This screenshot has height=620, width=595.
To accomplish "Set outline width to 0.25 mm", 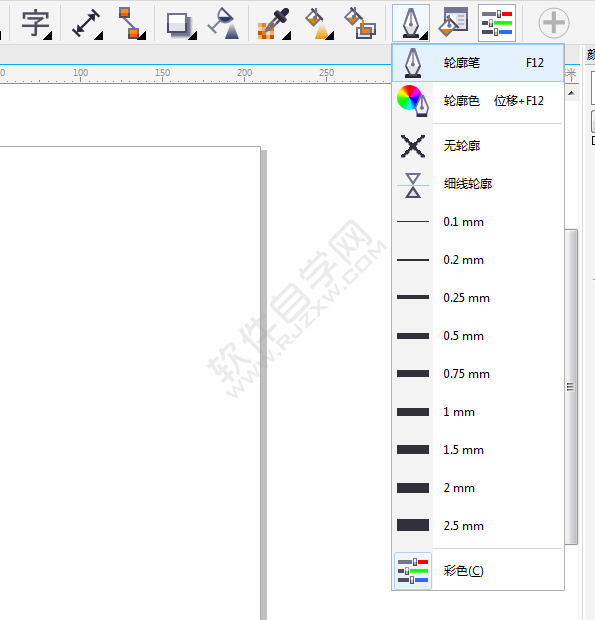I will pos(478,298).
